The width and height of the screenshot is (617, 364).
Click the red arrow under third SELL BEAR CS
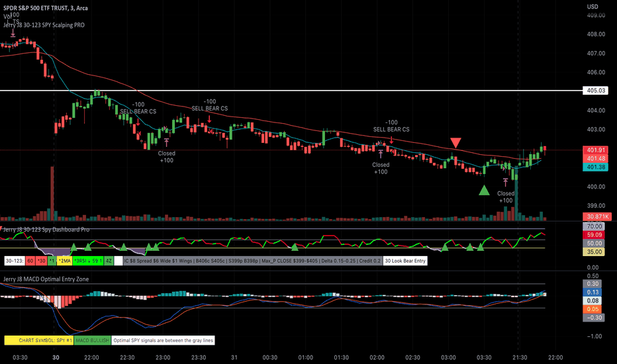[x=391, y=140]
